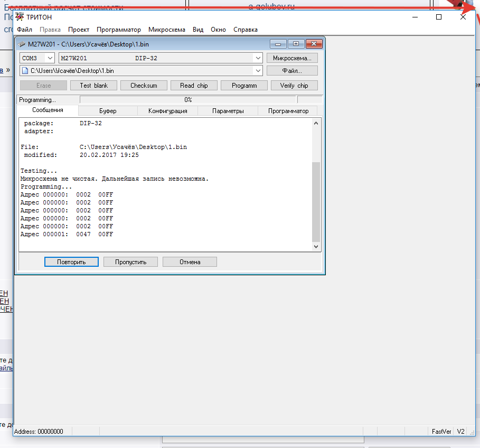Viewport: 480px width, 448px height.
Task: Click the TRITON app icon in title bar
Action: pos(20,17)
